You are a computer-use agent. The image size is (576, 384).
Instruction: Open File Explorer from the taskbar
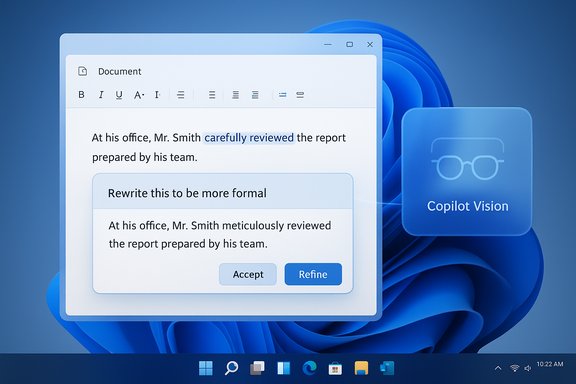[361, 368]
